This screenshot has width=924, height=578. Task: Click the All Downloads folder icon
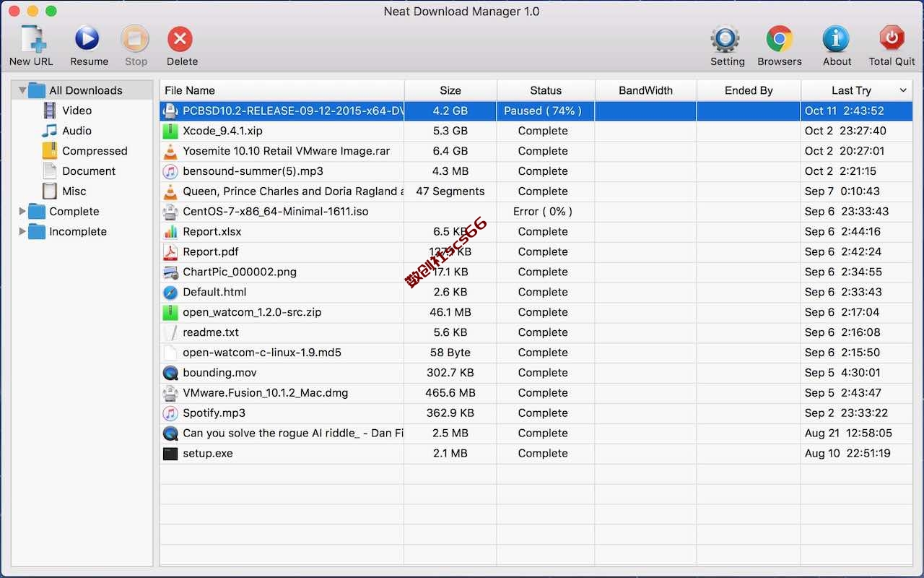pos(37,90)
